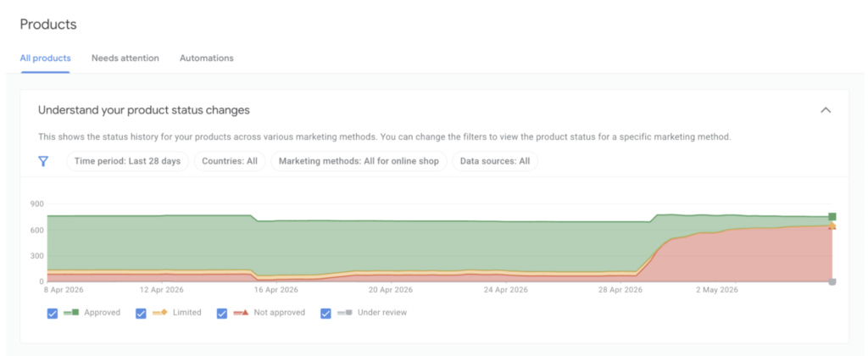Click the 8 Apr 2026 axis label

click(64, 290)
